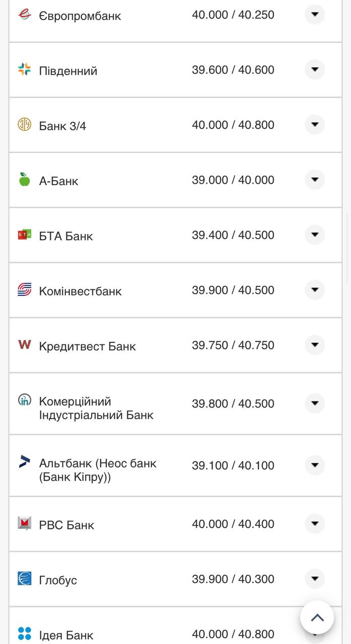Click the Банк 3/4 gold emblem icon
Image resolution: width=351 pixels, height=644 pixels.
click(x=24, y=125)
